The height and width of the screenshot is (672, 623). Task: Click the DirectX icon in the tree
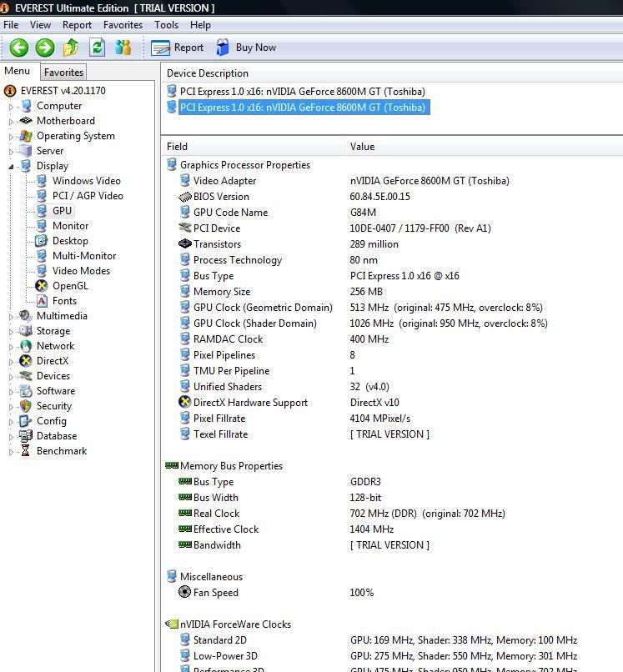(x=26, y=361)
